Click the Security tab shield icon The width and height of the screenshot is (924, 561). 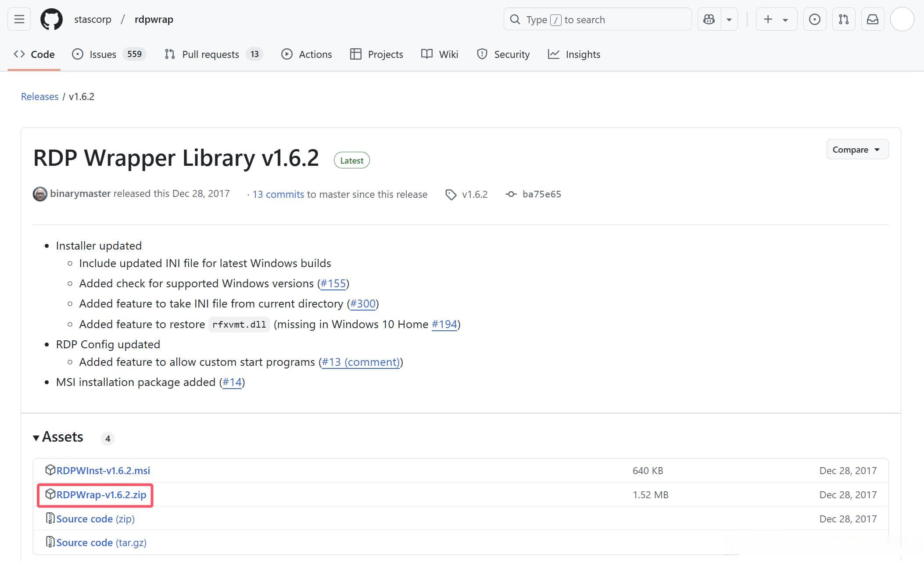coord(482,54)
